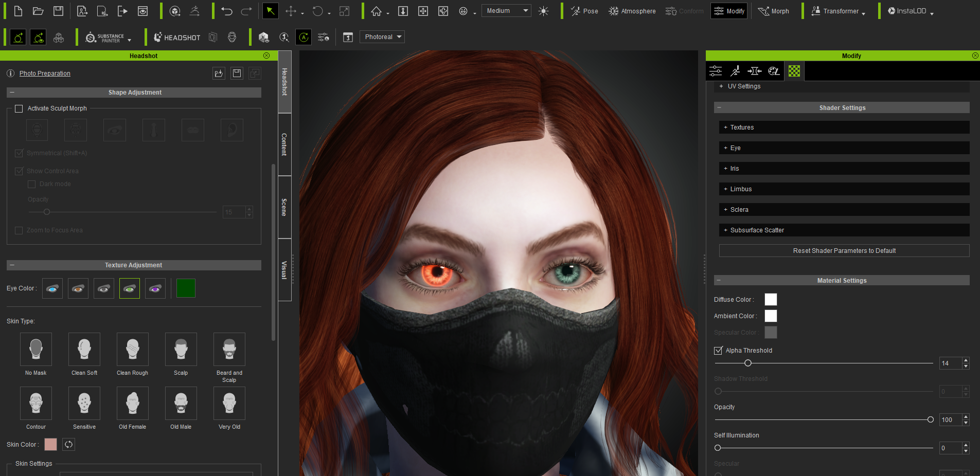Click the Pose tool
Image resolution: width=980 pixels, height=476 pixels.
584,11
